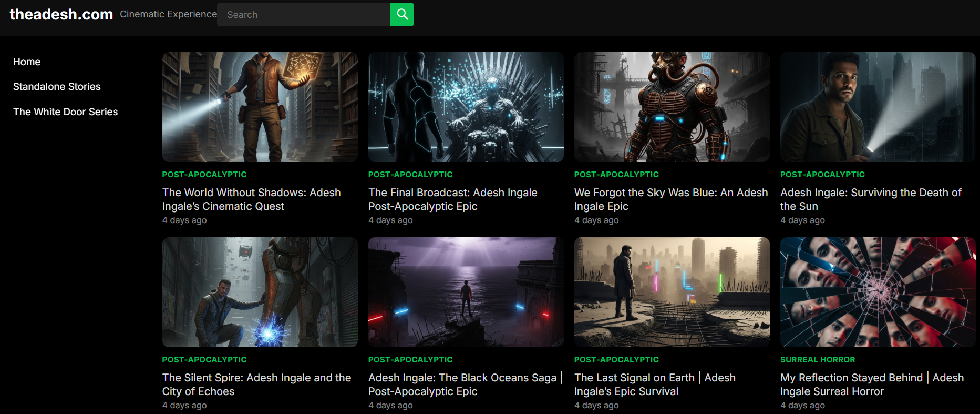Click title The Final Broadcast: Adesh Ingale
Image resolution: width=980 pixels, height=414 pixels.
pos(453,199)
